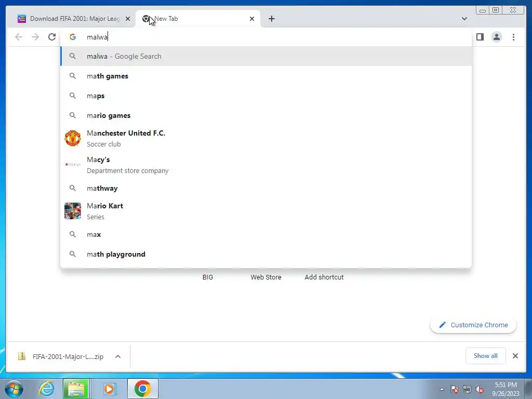Open the Web Store shortcut
The height and width of the screenshot is (399, 532).
(x=266, y=277)
